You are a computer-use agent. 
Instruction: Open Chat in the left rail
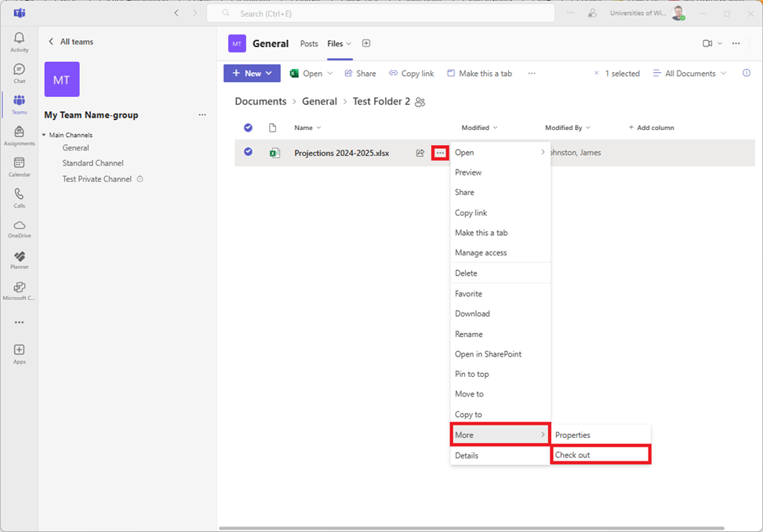(19, 73)
